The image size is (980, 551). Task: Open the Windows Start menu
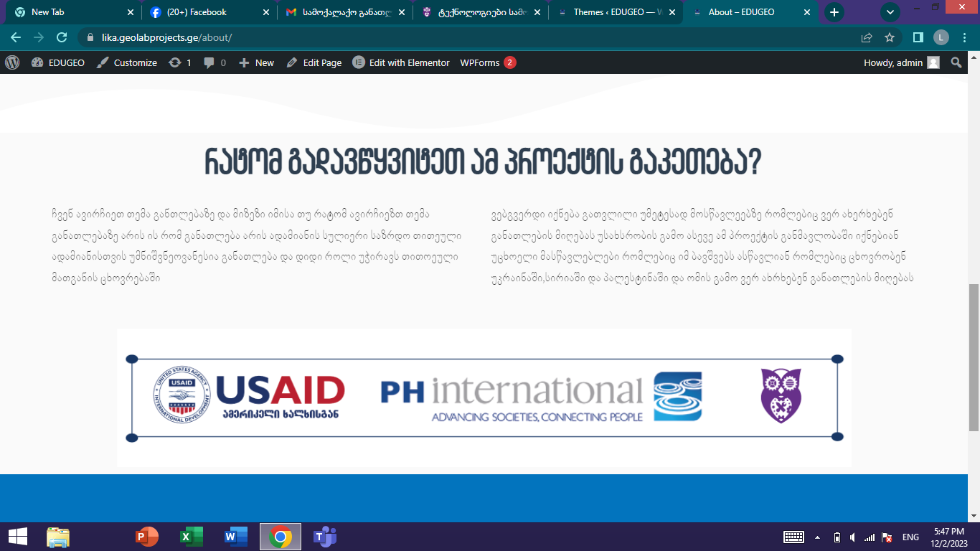point(17,537)
